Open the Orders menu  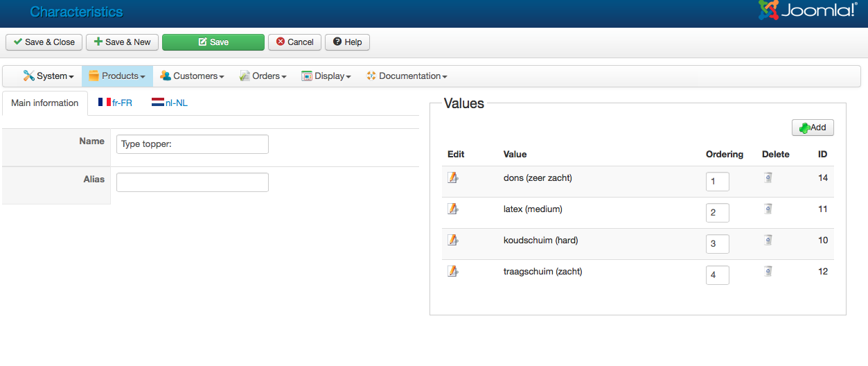click(x=263, y=76)
